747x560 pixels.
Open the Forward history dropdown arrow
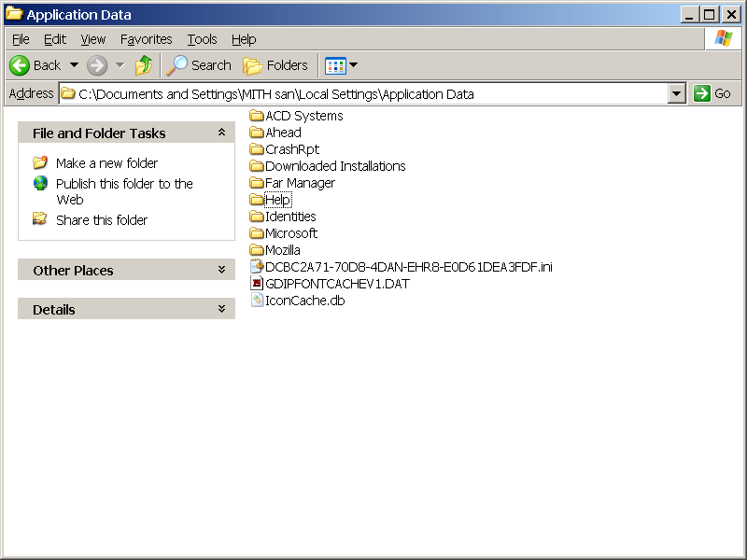coord(120,64)
